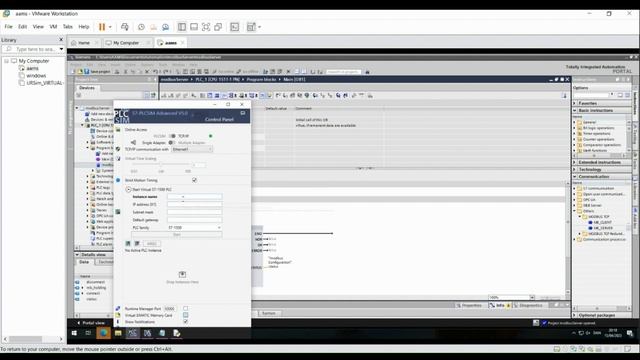Viewport: 640px width, 360px height.
Task: Click the Start button in PLCSIM panel
Action: point(177,235)
